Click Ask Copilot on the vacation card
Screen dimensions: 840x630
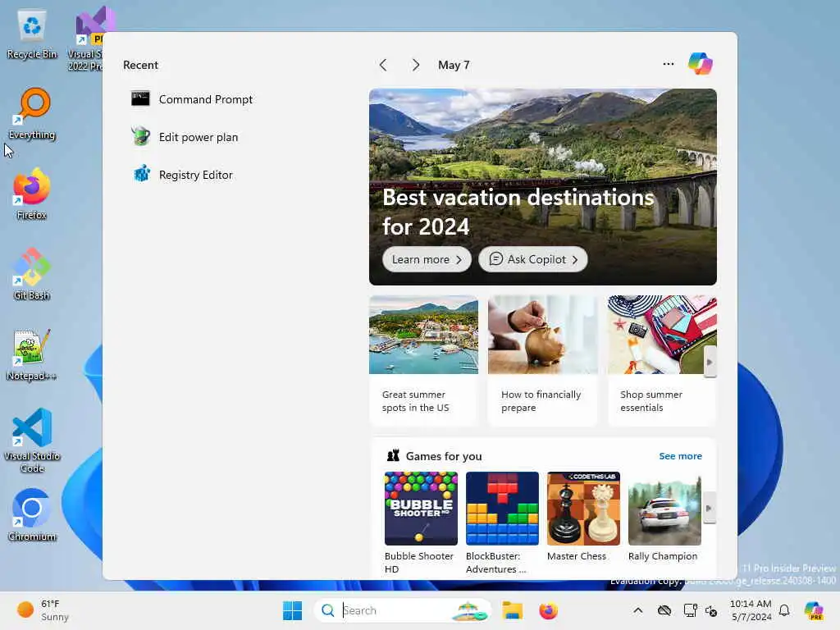pyautogui.click(x=533, y=259)
